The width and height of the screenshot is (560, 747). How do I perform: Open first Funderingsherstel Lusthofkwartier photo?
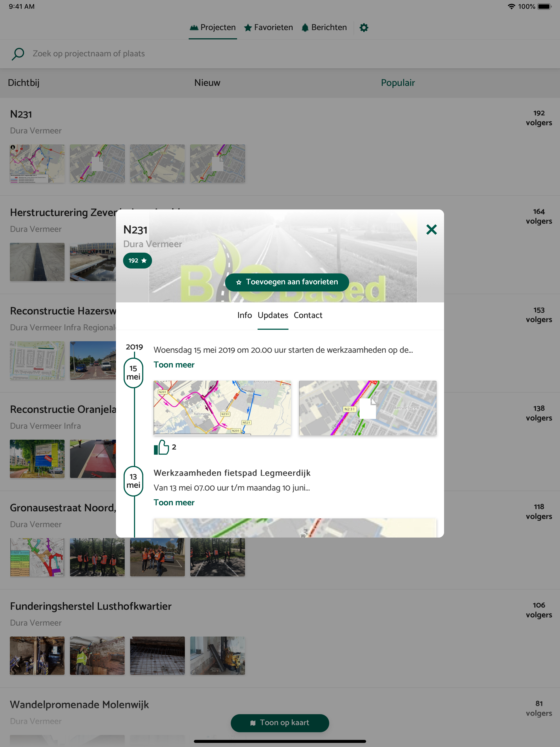pos(37,656)
